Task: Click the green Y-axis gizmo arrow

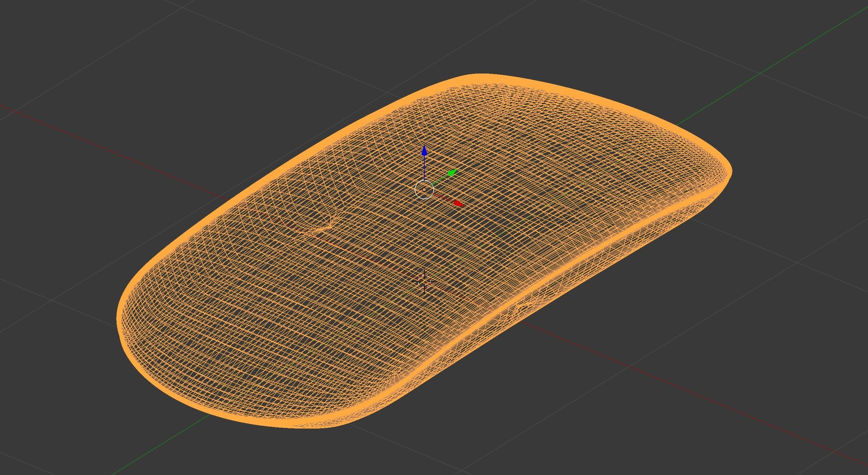Action: [451, 173]
